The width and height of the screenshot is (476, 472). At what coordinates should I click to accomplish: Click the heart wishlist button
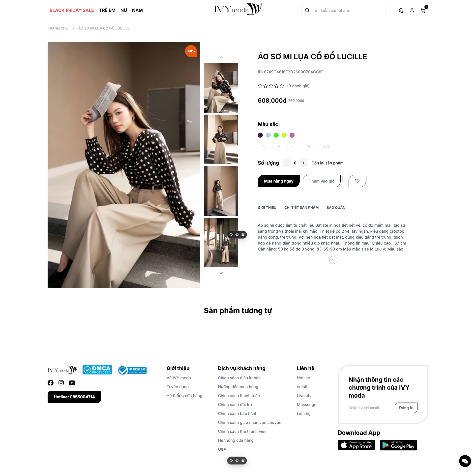pyautogui.click(x=357, y=181)
